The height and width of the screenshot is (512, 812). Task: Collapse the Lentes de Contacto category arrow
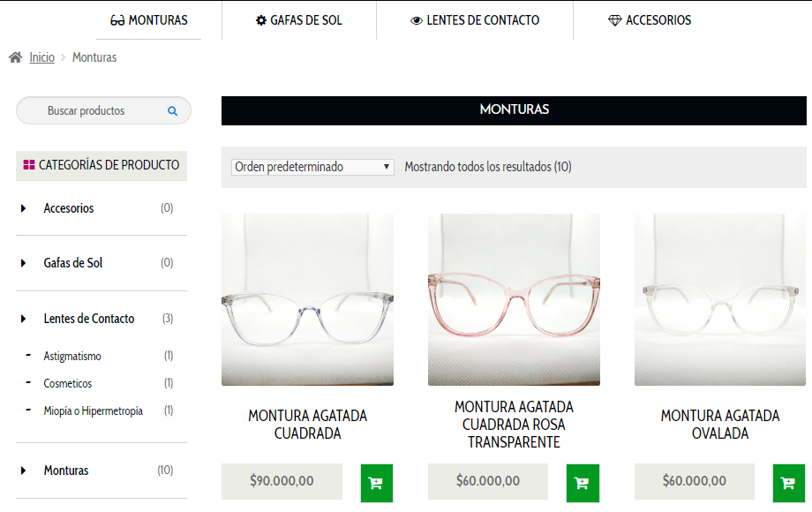(23, 319)
